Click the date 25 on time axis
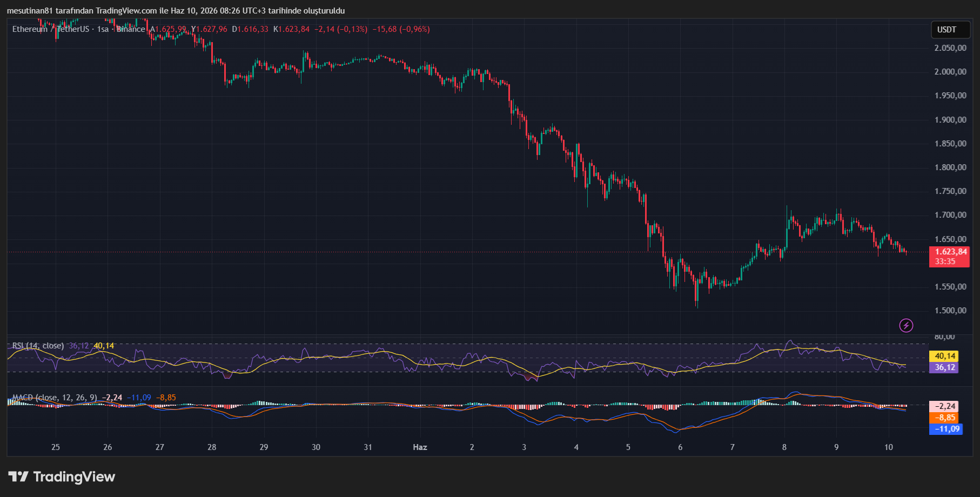 click(56, 447)
